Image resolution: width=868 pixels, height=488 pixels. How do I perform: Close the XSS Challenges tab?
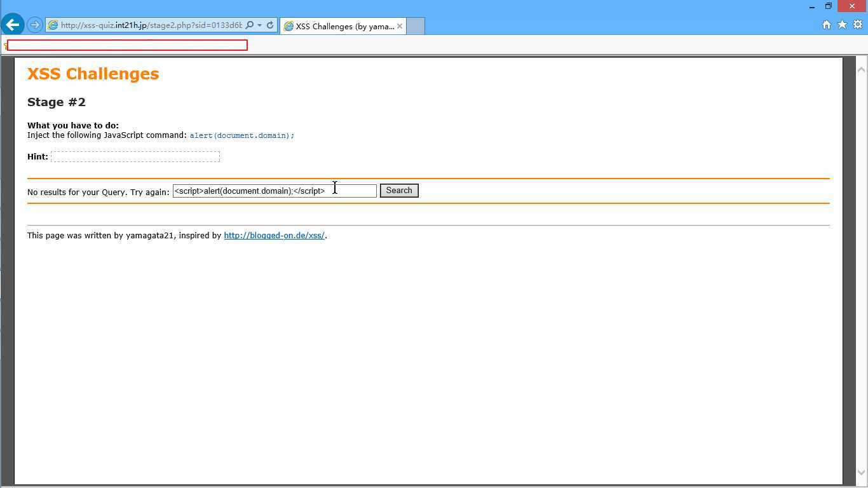(400, 26)
